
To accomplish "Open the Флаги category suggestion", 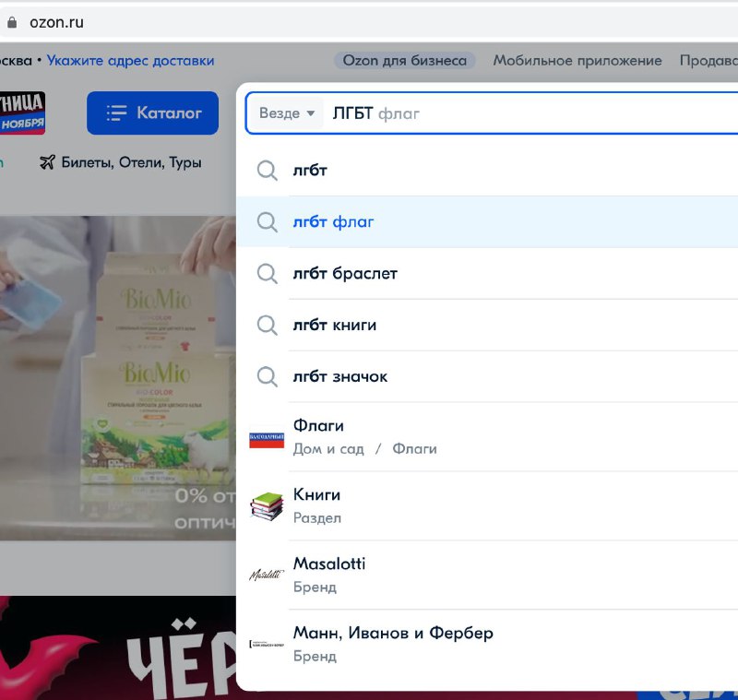I will click(487, 437).
